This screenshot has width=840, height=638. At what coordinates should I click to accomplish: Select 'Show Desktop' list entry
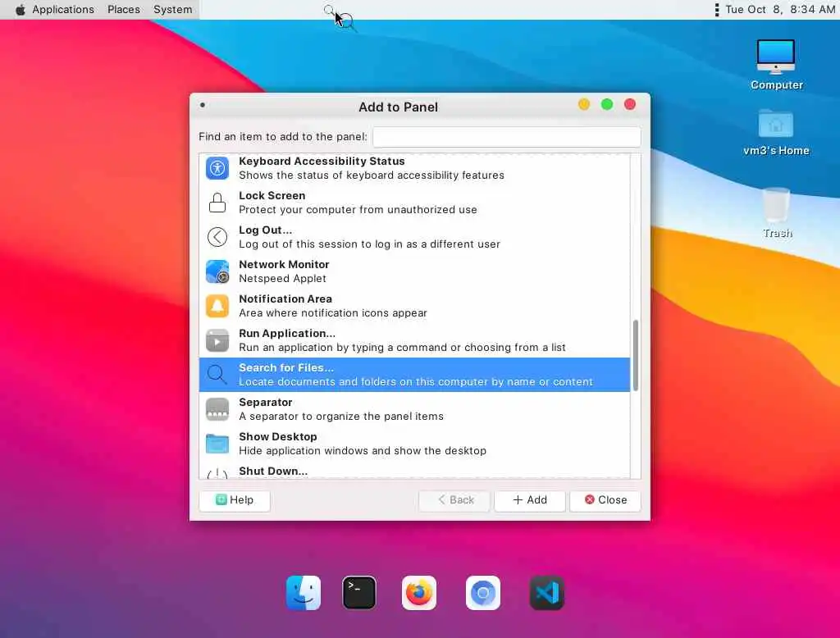(x=414, y=444)
